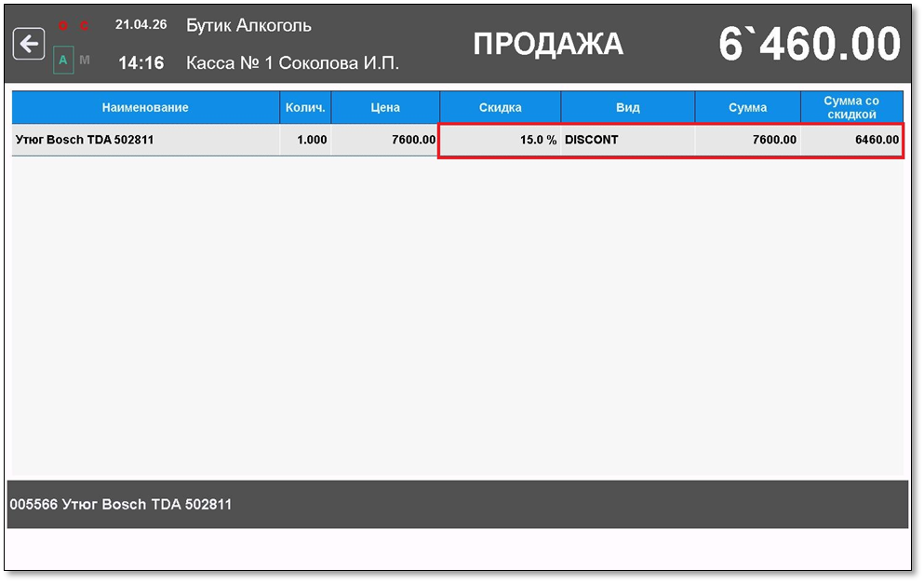
Task: Click the Цена column header
Action: (385, 107)
